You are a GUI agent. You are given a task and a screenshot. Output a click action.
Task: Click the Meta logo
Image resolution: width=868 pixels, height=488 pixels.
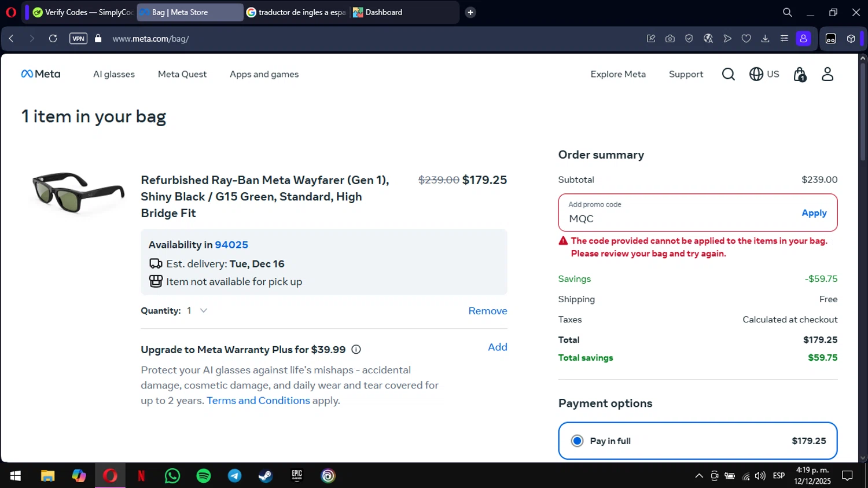(x=41, y=74)
